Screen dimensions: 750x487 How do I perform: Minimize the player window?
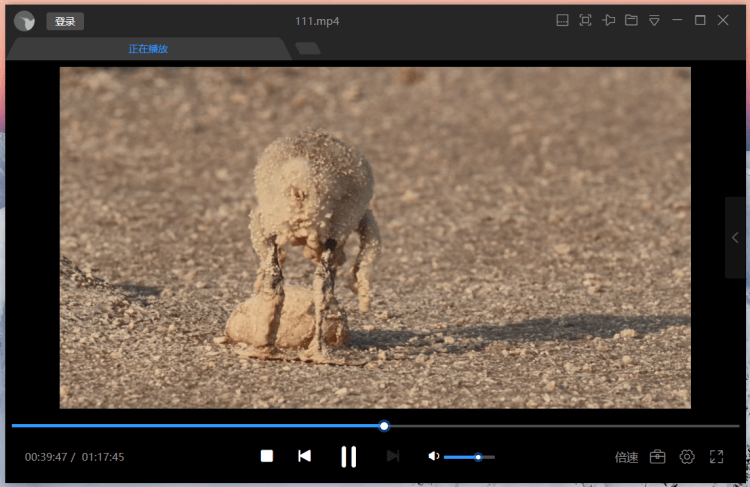tap(677, 20)
